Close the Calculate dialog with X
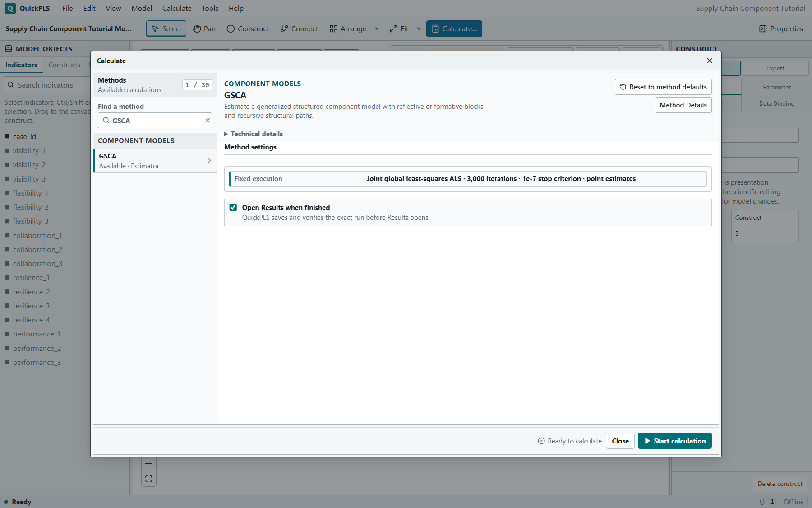The image size is (812, 508). point(710,61)
